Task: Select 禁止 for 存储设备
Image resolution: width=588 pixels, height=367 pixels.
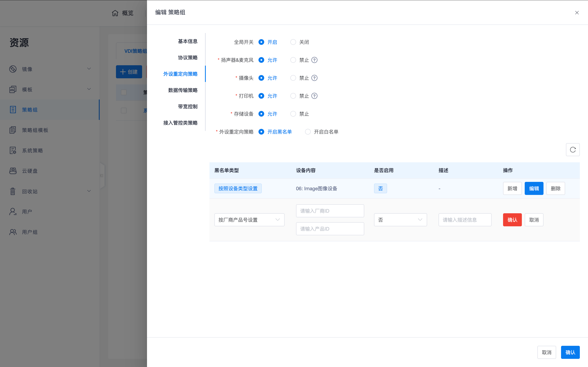Action: [293, 114]
